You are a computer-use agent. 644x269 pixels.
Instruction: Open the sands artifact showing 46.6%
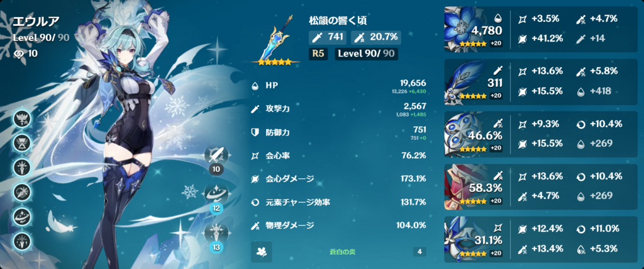475,134
